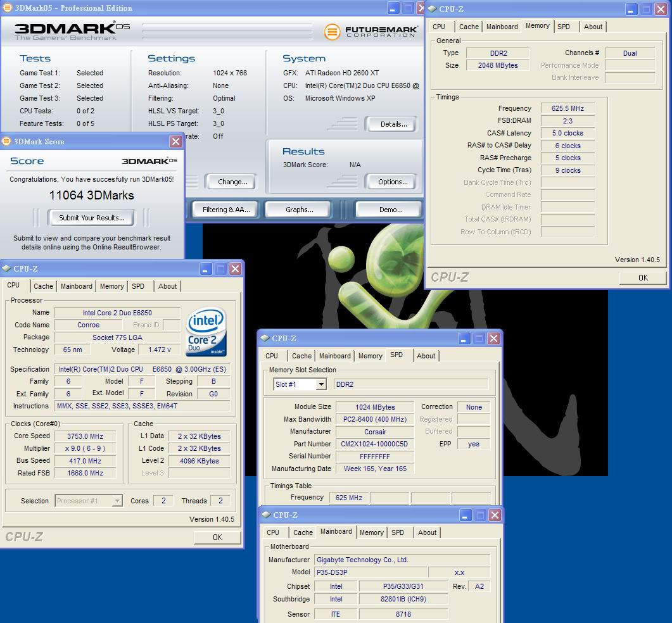The width and height of the screenshot is (672, 623).
Task: Close the 3DMark Score dialog
Action: coord(176,142)
